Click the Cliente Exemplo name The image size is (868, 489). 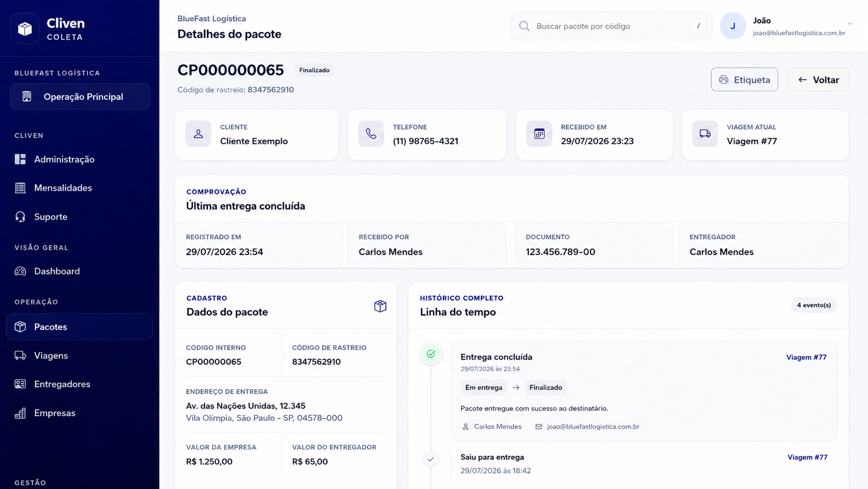tap(254, 141)
